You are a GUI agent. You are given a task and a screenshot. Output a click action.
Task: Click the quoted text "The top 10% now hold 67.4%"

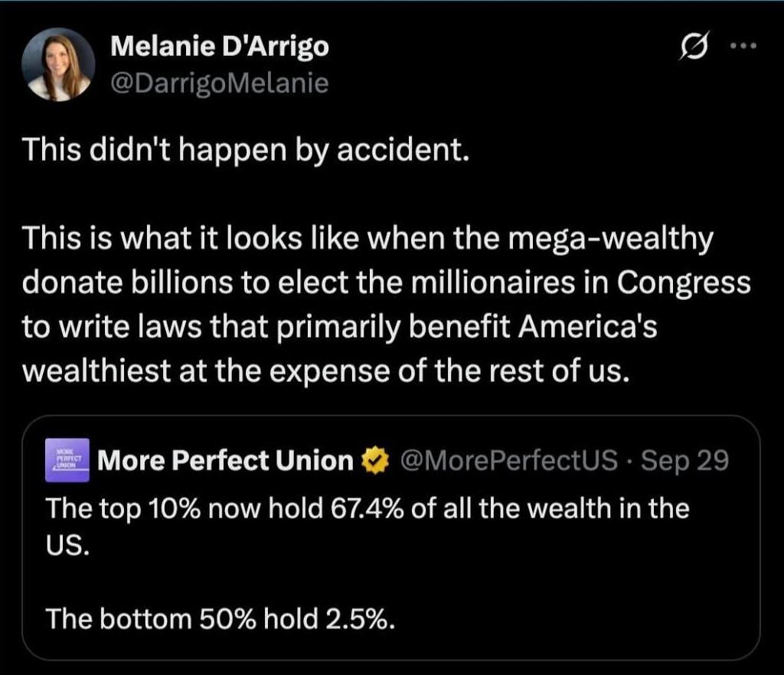[x=367, y=509]
